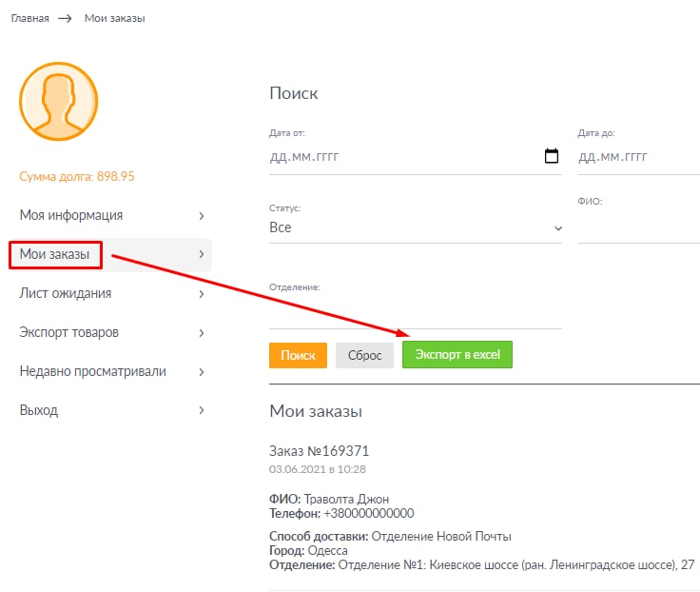Open Лист ожидания menu item
The height and width of the screenshot is (592, 700).
coord(66,293)
